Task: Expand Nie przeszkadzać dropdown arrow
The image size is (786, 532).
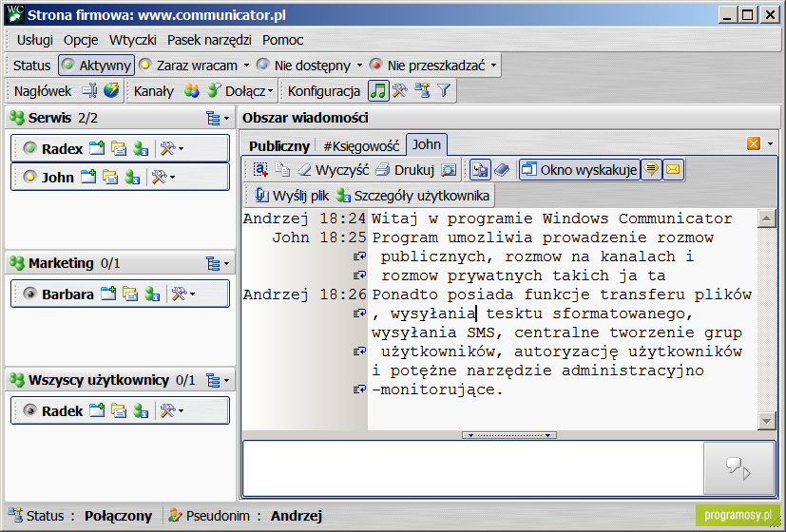Action: point(493,66)
